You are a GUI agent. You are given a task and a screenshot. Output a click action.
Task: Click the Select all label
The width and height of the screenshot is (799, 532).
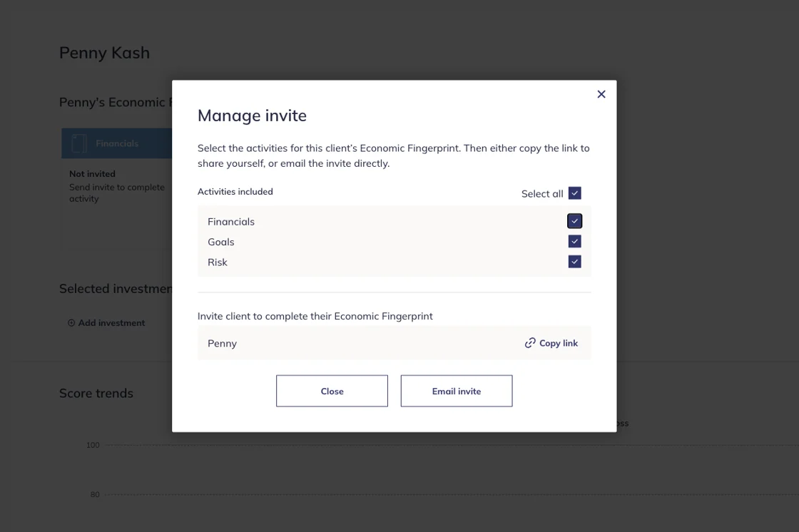[542, 194]
